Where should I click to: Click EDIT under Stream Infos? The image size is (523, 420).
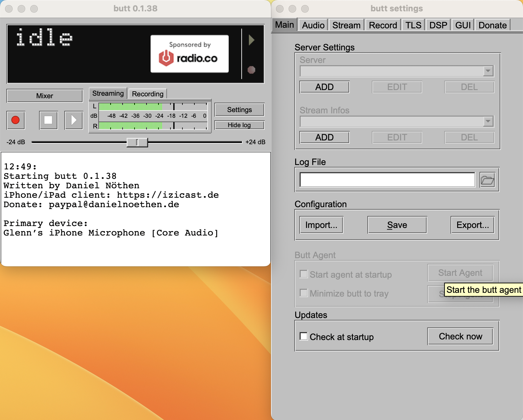click(397, 137)
